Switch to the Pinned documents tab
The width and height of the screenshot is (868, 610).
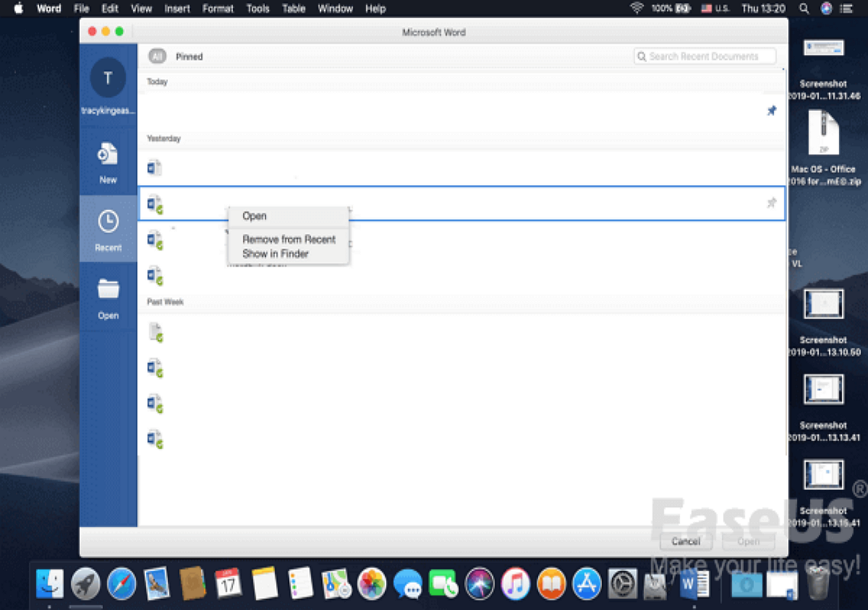[189, 56]
